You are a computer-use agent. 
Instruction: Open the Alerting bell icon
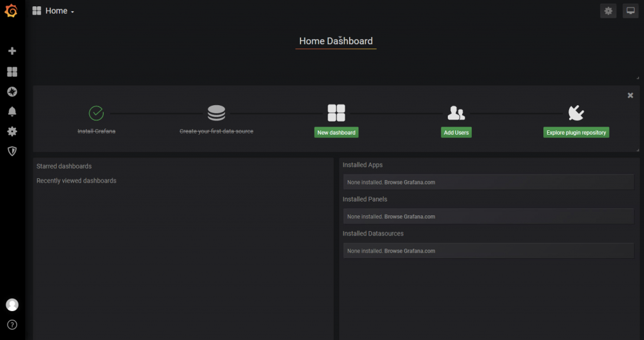(12, 111)
